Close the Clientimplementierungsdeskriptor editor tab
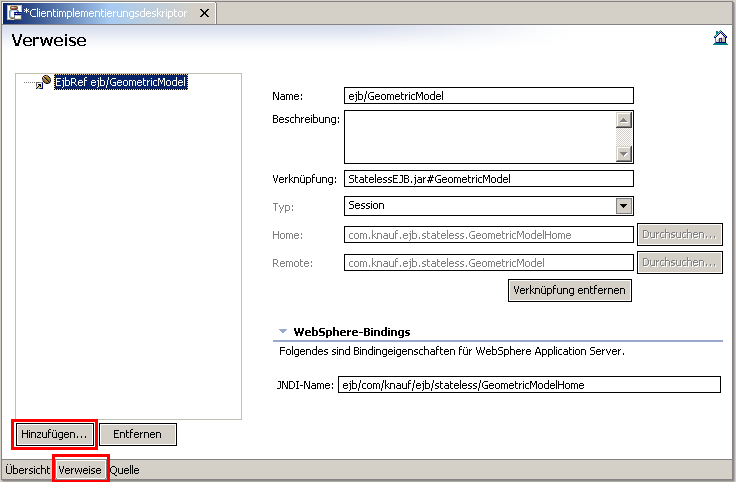736x482 pixels. pyautogui.click(x=204, y=13)
